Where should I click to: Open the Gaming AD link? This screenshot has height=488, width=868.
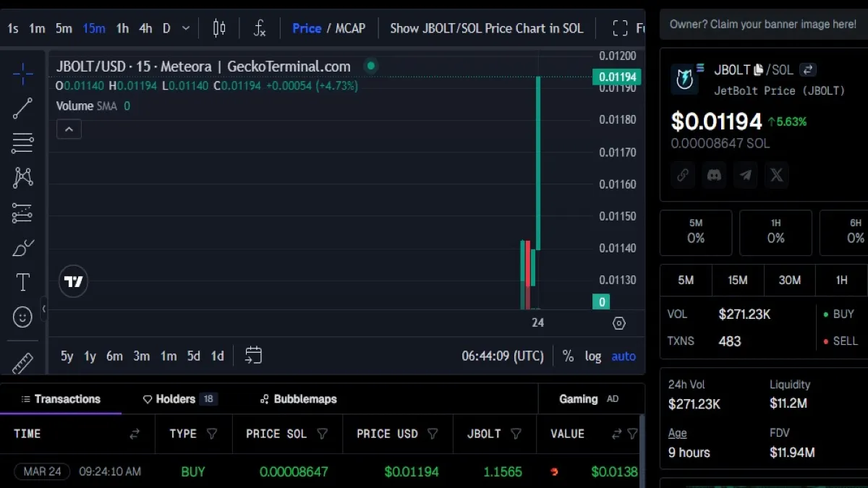click(x=589, y=399)
